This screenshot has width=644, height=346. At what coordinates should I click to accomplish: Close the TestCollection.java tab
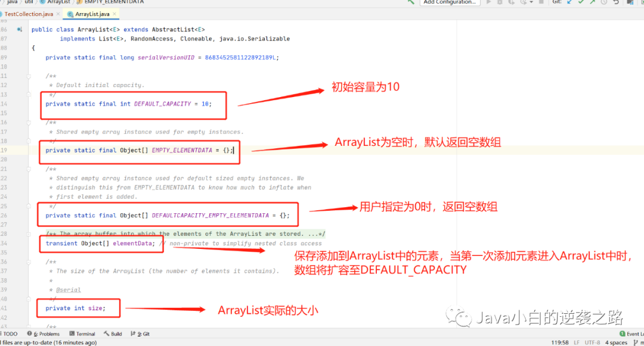pos(58,14)
